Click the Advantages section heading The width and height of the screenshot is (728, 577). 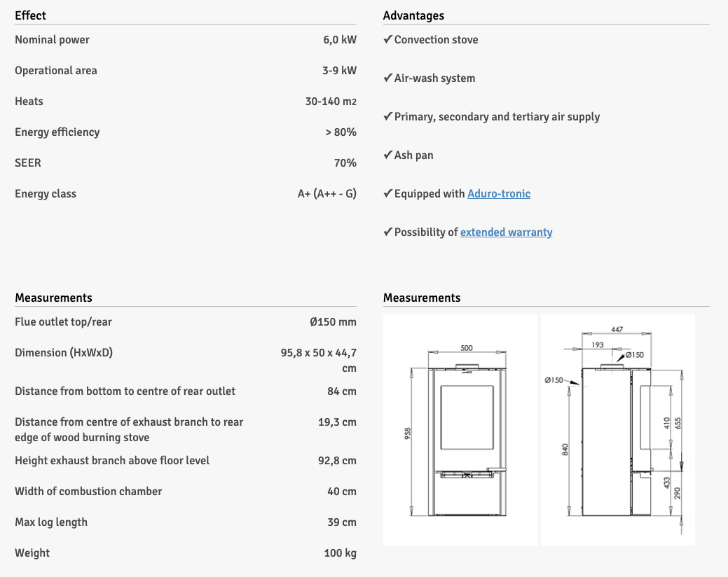tap(413, 15)
